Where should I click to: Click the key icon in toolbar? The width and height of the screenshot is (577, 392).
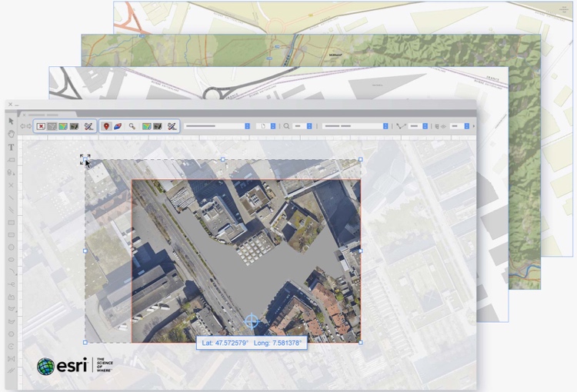click(x=132, y=126)
